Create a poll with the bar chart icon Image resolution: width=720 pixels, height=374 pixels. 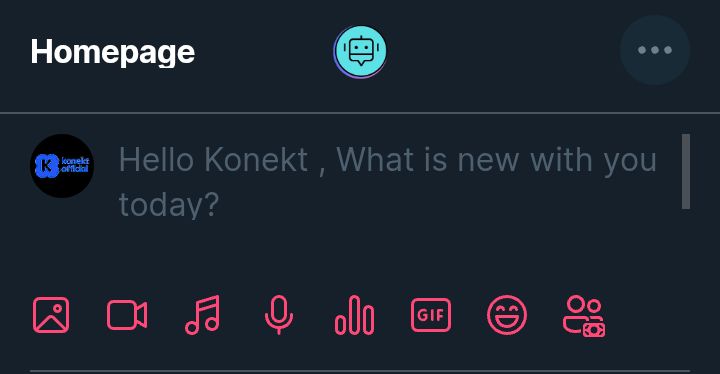(354, 315)
